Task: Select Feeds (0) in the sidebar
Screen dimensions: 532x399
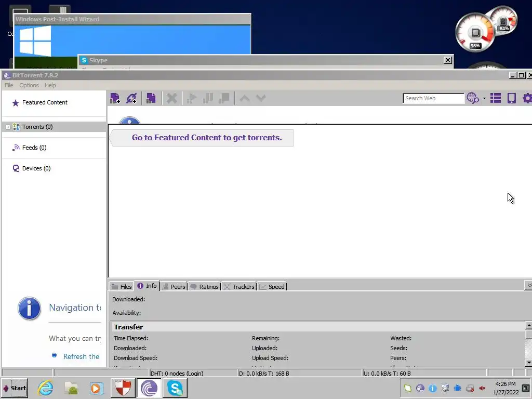Action: click(34, 148)
